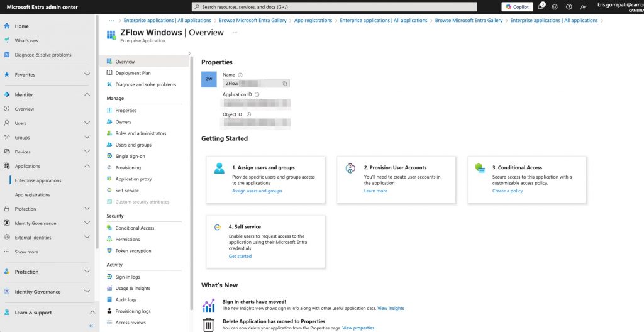Open Deployment Plan book icon

tap(109, 73)
